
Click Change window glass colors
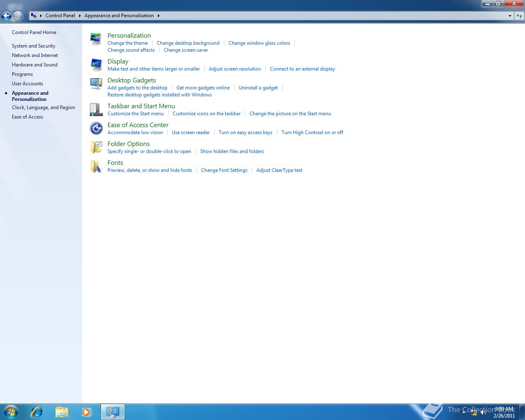click(259, 43)
